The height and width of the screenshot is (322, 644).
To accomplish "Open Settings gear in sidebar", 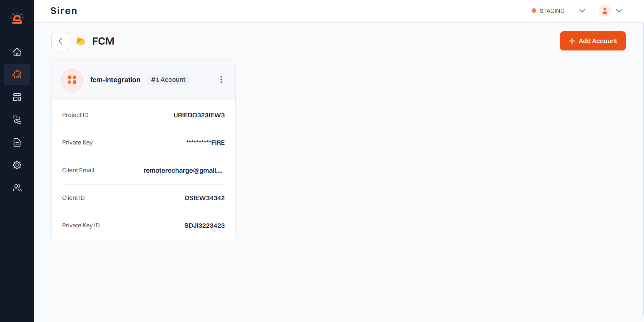I will point(17,165).
